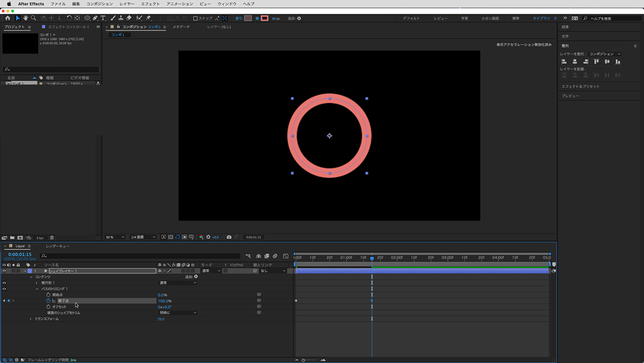The height and width of the screenshot is (363, 644).
Task: Open the レイヤーを整列 コンポジション dropdown
Action: coord(605,54)
